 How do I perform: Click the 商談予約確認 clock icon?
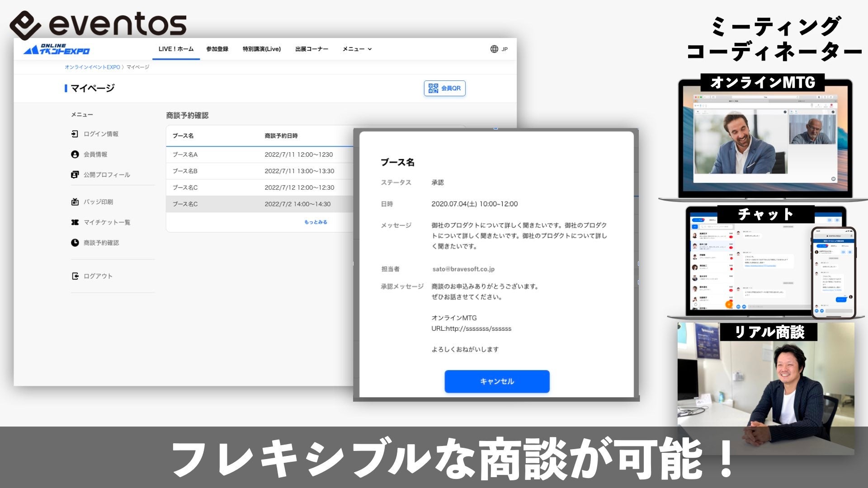coord(75,243)
